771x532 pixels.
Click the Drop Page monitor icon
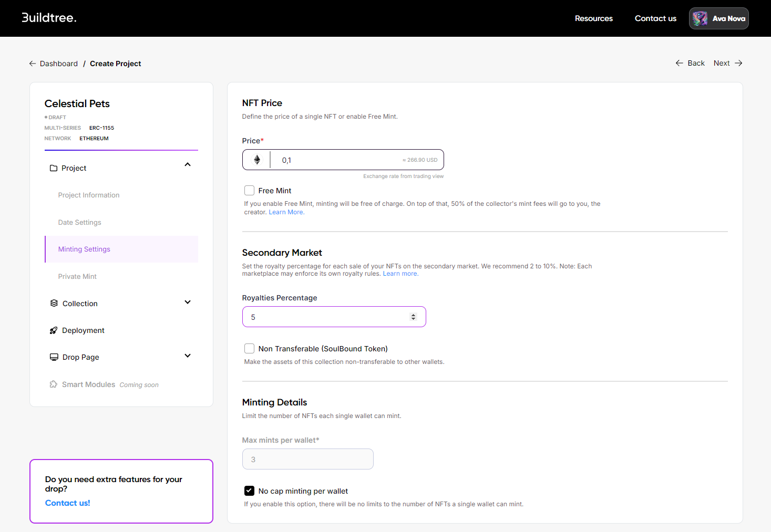point(54,357)
